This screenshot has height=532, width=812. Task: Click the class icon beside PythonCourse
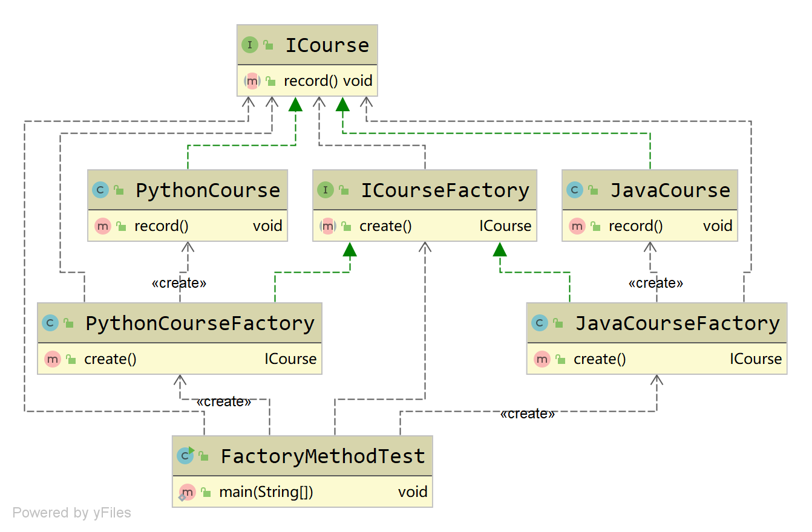coord(100,190)
